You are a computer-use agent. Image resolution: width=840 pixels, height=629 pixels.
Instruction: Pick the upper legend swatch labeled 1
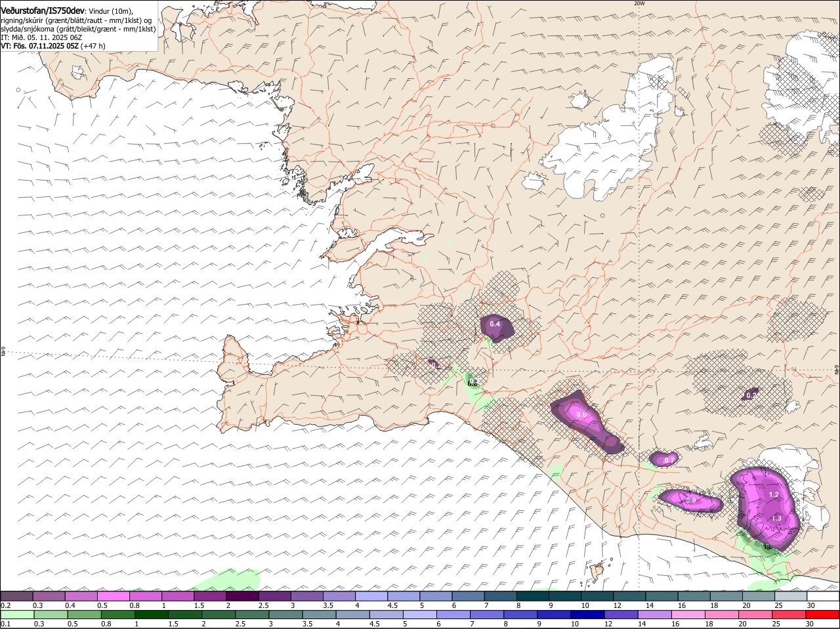click(x=178, y=596)
